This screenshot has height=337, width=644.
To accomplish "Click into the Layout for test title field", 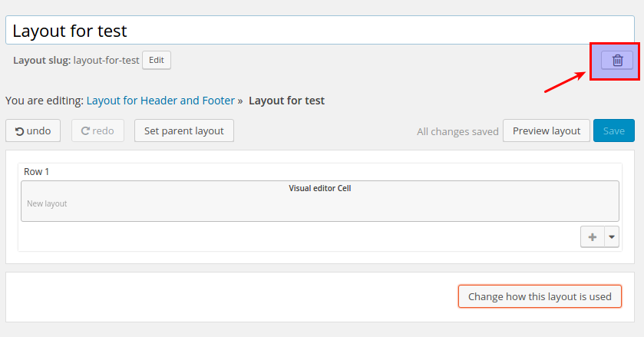I will tap(320, 31).
